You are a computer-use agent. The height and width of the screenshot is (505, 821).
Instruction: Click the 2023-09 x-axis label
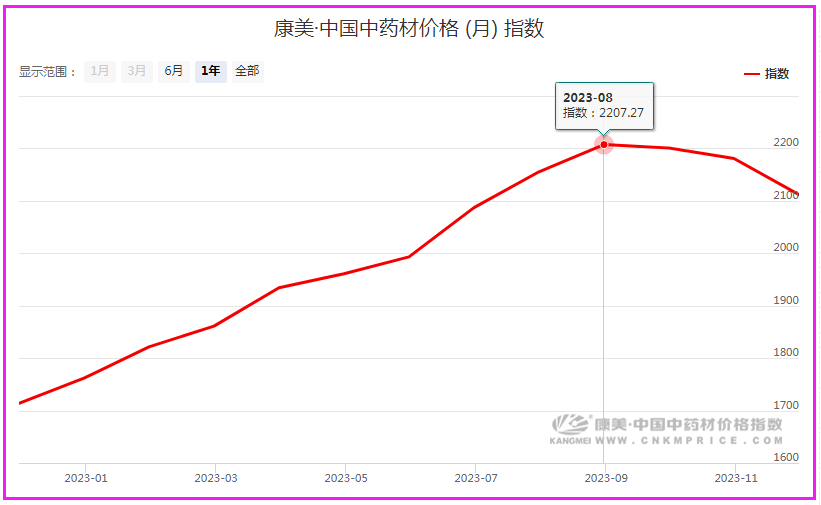[606, 478]
